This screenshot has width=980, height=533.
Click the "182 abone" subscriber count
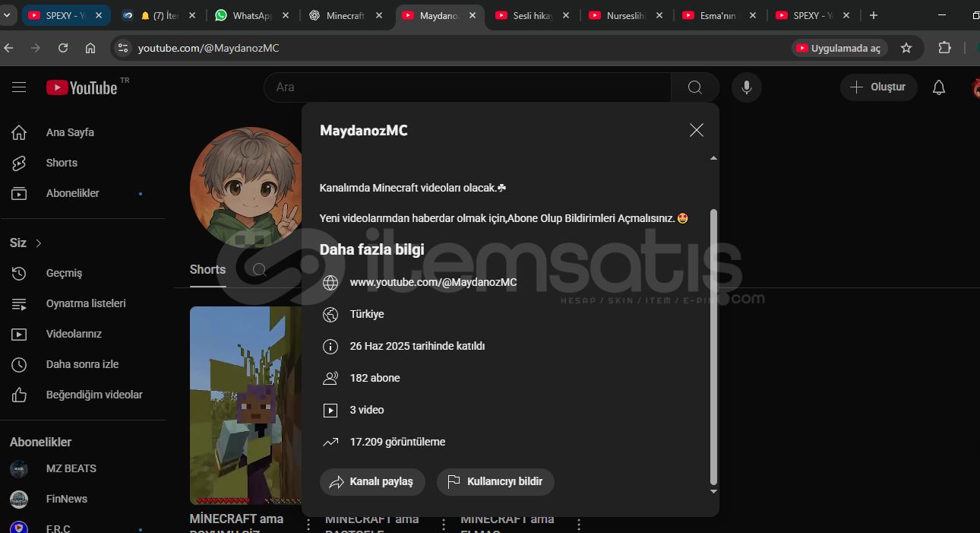375,378
